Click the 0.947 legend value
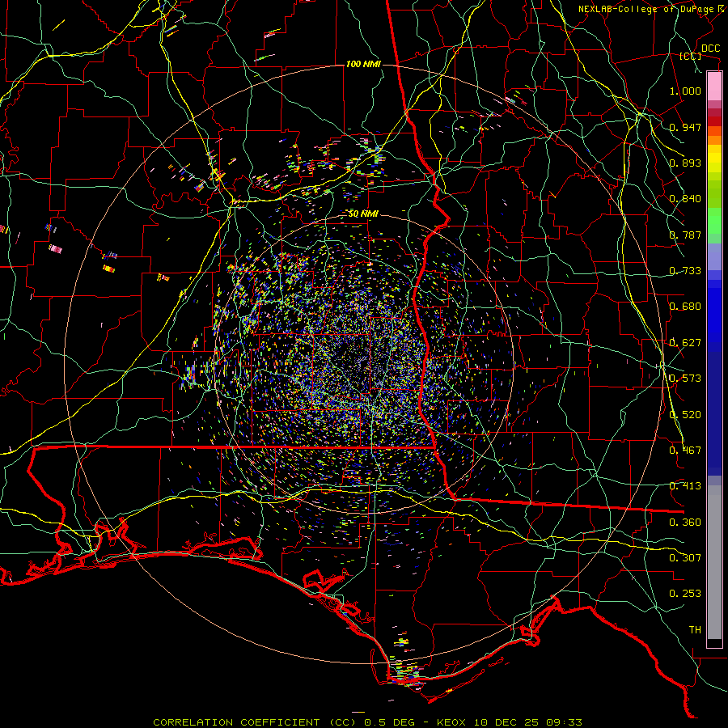 685,127
